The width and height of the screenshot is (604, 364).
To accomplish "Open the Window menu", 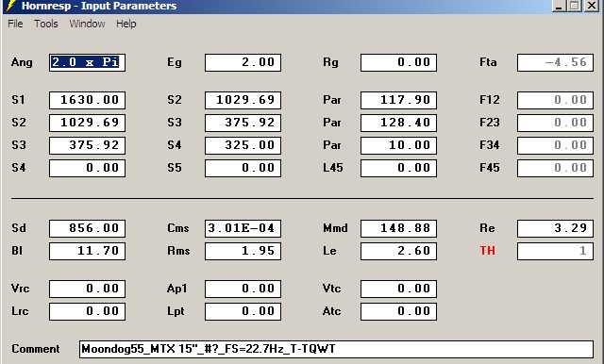I will tap(87, 24).
